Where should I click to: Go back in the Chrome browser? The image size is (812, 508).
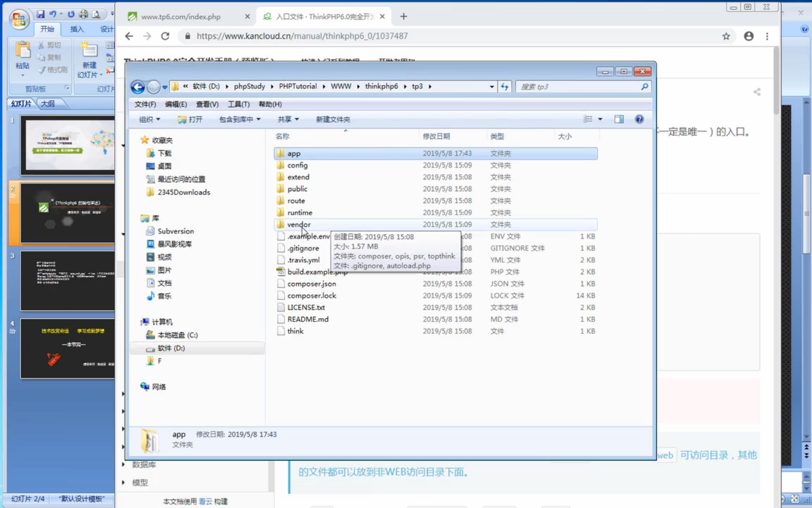coord(129,36)
